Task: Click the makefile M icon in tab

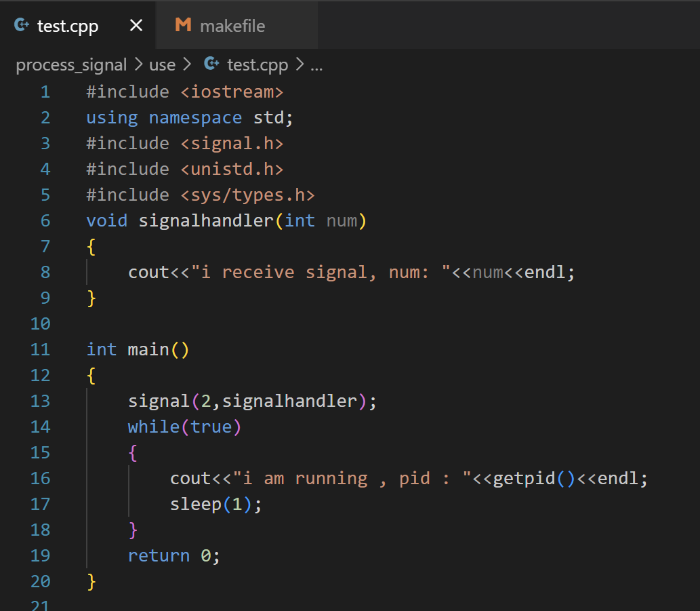Action: click(183, 25)
